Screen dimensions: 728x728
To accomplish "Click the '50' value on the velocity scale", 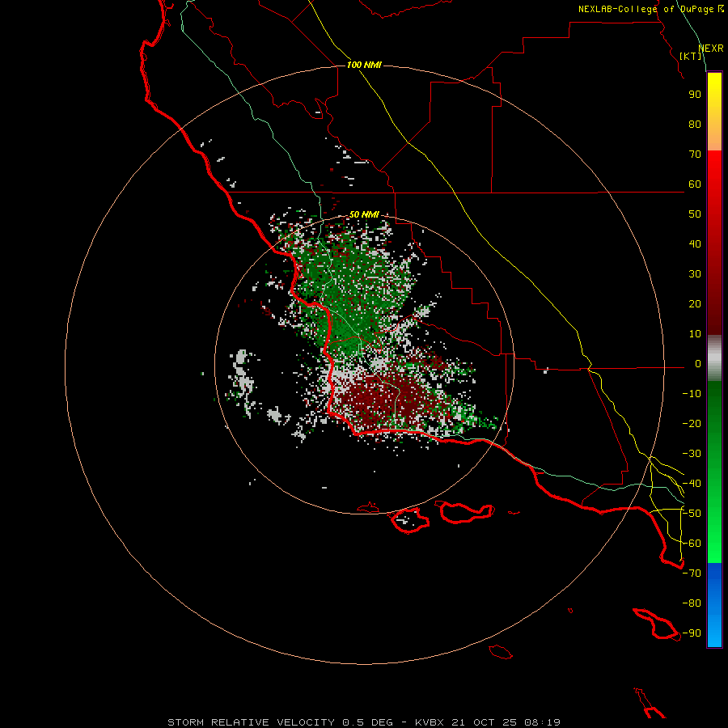I will click(695, 214).
